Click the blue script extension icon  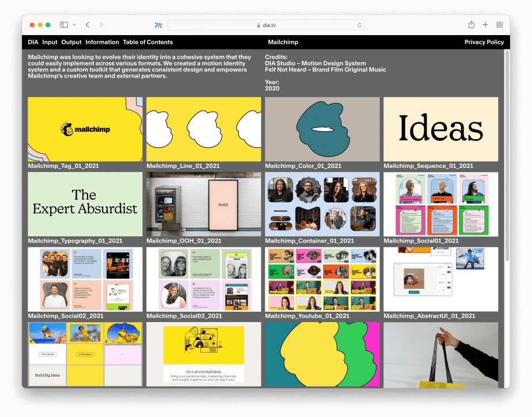point(158,25)
